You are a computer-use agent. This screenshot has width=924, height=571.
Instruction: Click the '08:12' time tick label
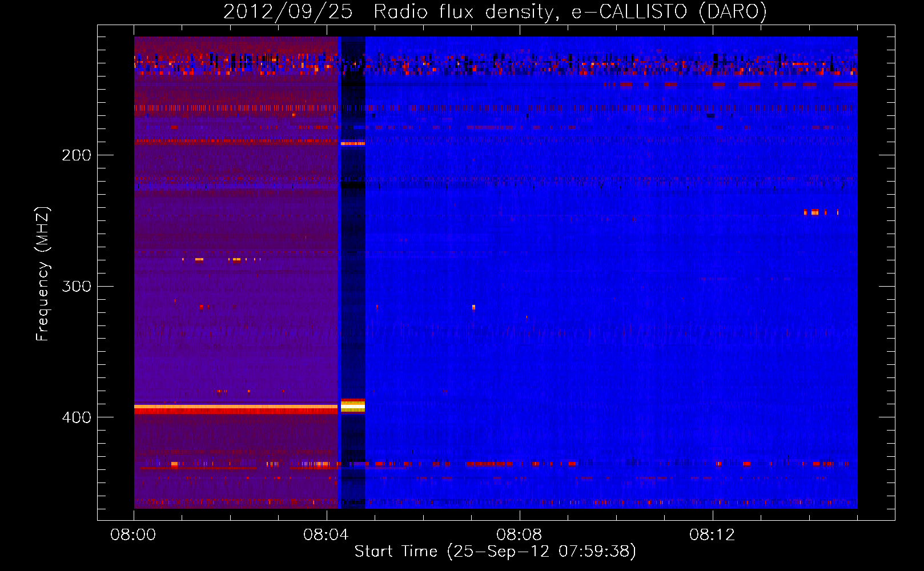click(712, 535)
